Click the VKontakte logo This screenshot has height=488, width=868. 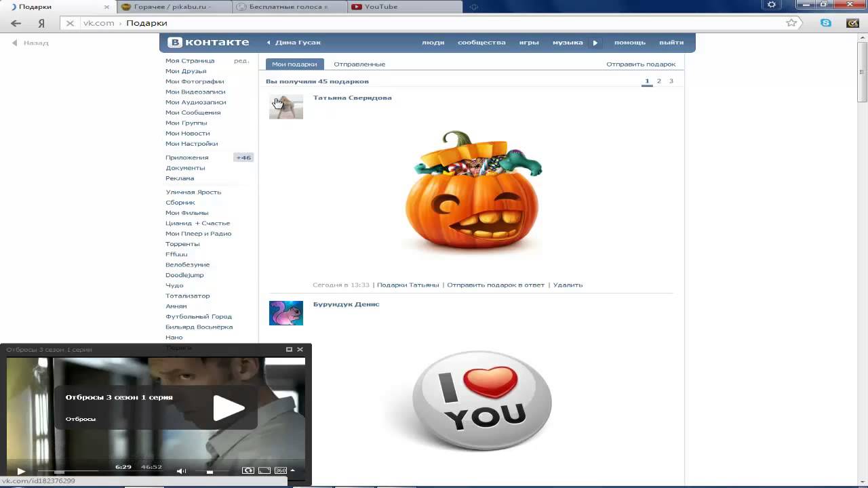tap(209, 42)
